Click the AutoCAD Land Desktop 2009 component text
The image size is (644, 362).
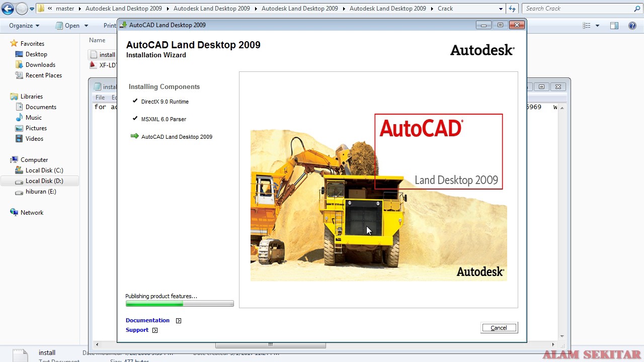click(x=177, y=137)
